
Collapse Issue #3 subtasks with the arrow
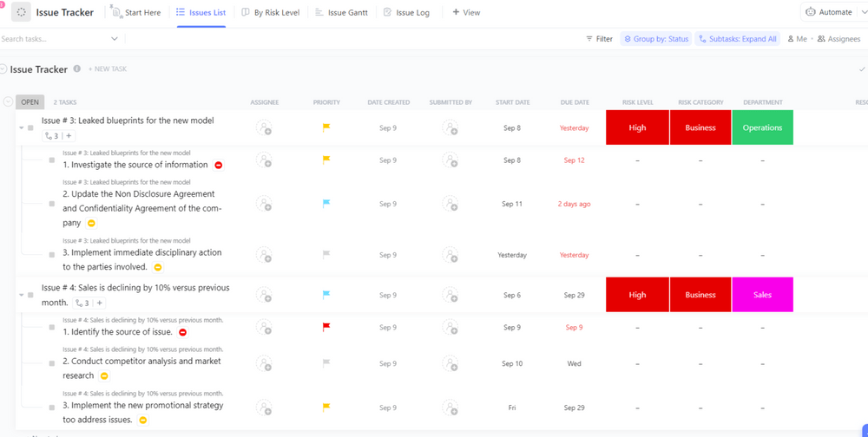click(x=21, y=128)
